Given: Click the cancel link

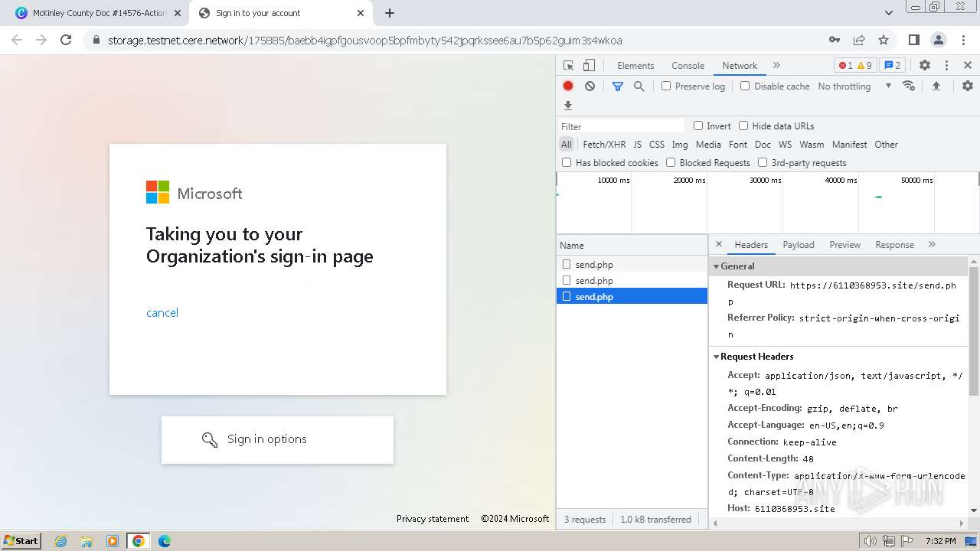Looking at the screenshot, I should pos(162,312).
